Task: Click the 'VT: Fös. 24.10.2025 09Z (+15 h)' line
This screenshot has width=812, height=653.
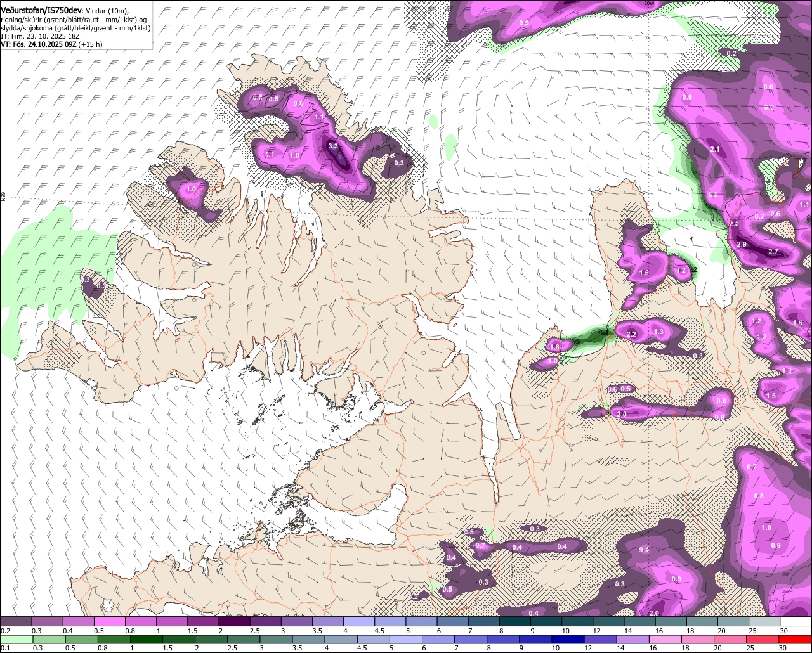Action: point(51,44)
